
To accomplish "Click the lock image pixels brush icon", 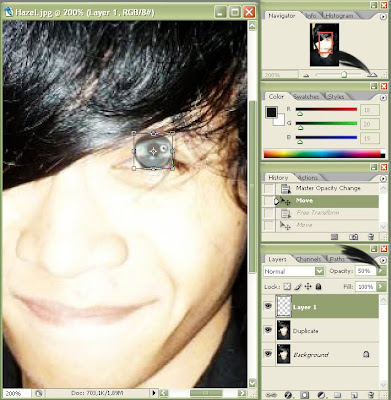I will tap(298, 286).
